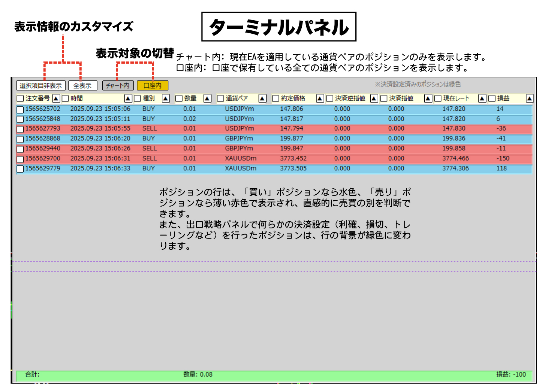Select checkbox for order 1565629700 row
Viewport: 542px width, 392px height.
(21, 159)
